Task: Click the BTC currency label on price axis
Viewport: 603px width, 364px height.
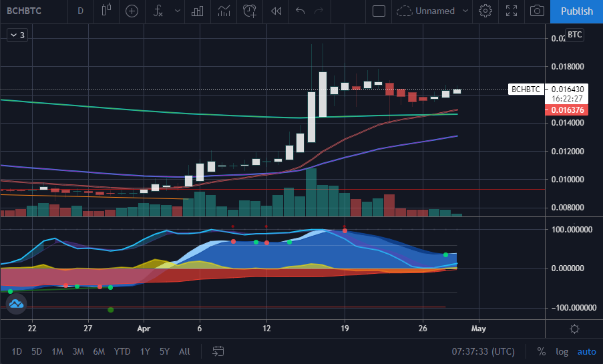Action: click(574, 35)
